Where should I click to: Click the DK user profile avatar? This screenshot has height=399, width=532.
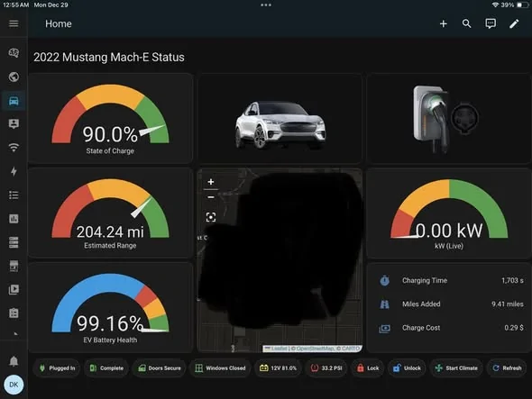point(14,385)
